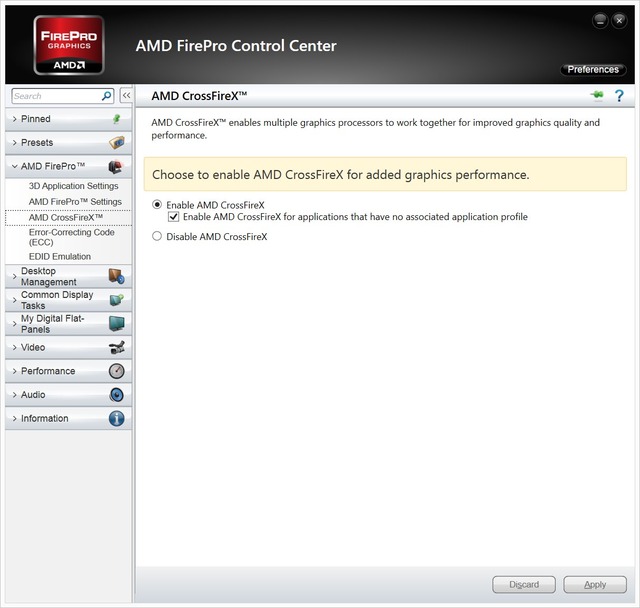Click the Video camcorder icon
This screenshot has height=608, width=640.
click(117, 347)
